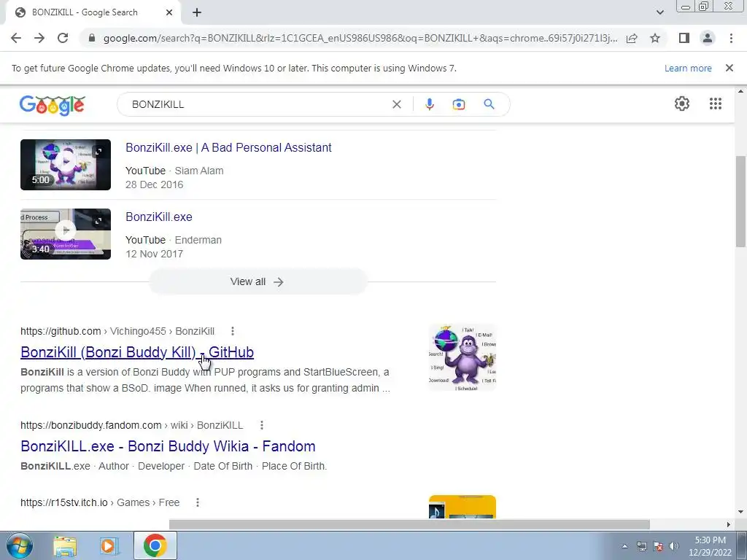
Task: Launch Windows Media Player from taskbar
Action: (x=109, y=545)
